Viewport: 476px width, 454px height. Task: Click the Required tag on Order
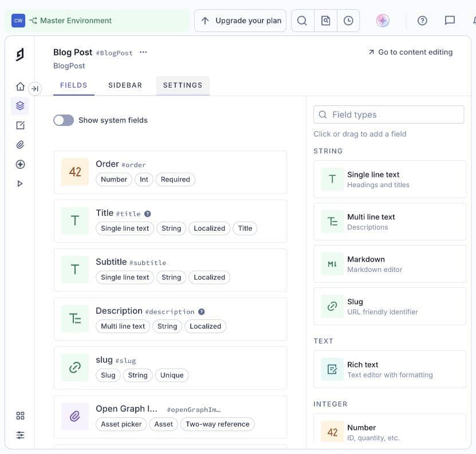tap(175, 179)
